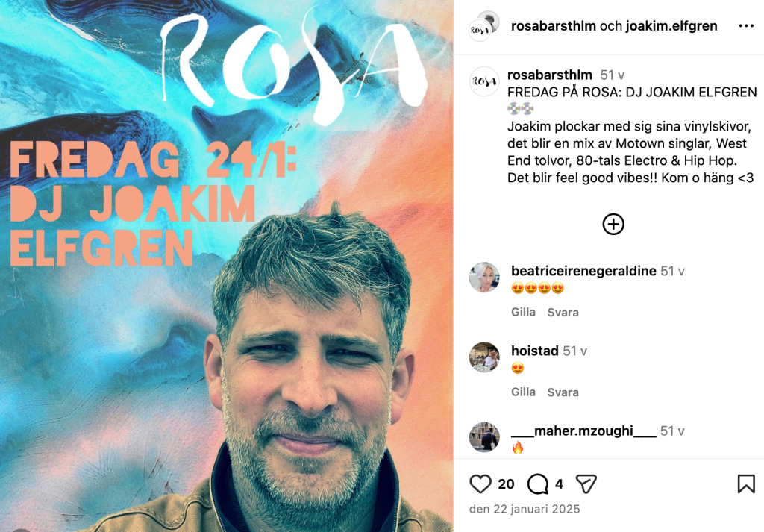Save post with bookmark icon

pyautogui.click(x=746, y=484)
